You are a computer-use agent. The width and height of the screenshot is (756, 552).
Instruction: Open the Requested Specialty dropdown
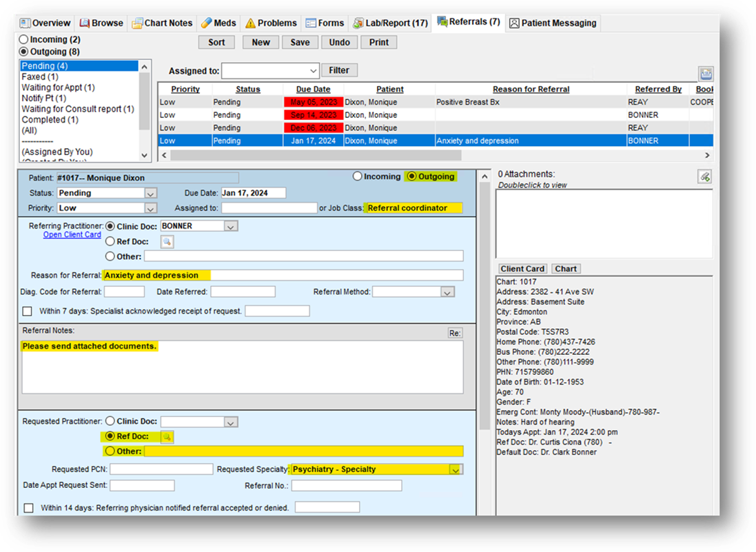coord(455,469)
